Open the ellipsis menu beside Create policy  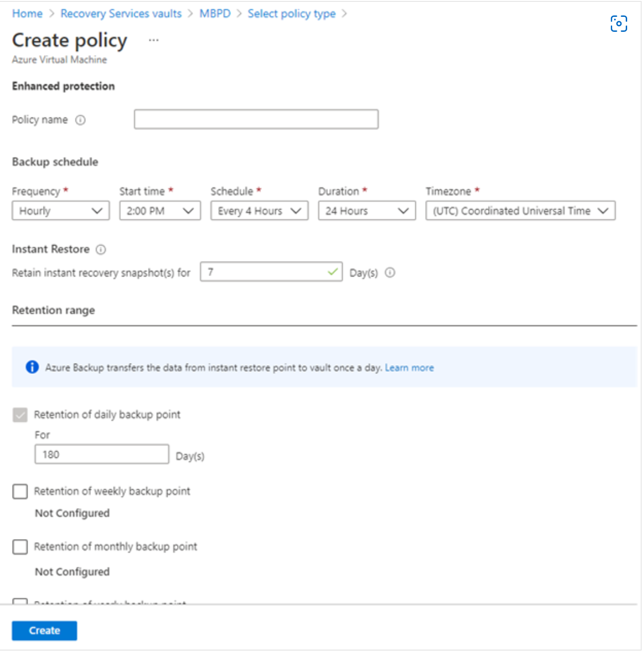[154, 40]
